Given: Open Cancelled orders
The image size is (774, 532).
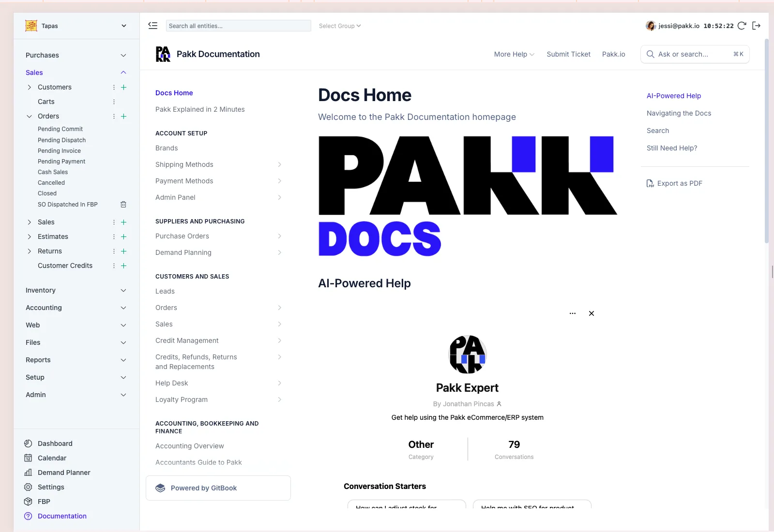Looking at the screenshot, I should (51, 183).
